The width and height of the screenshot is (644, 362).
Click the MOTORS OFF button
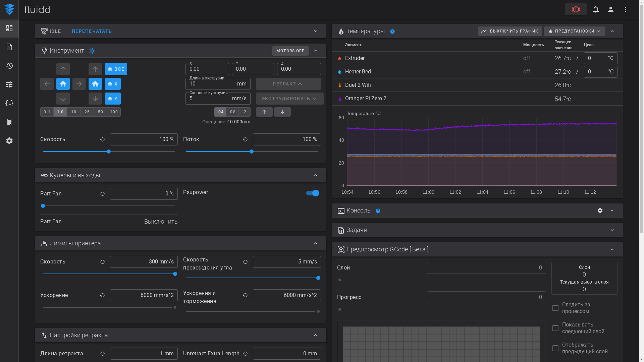tap(290, 51)
